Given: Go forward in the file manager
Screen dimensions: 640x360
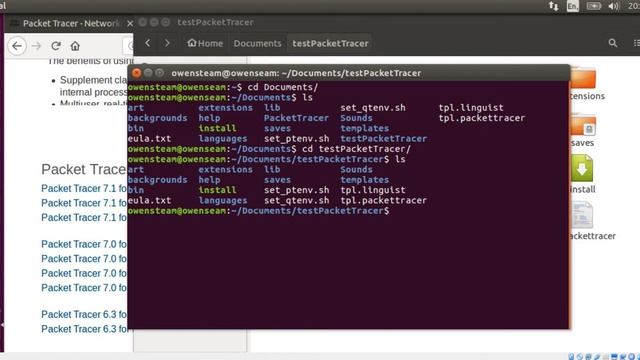Looking at the screenshot, I should 167,43.
